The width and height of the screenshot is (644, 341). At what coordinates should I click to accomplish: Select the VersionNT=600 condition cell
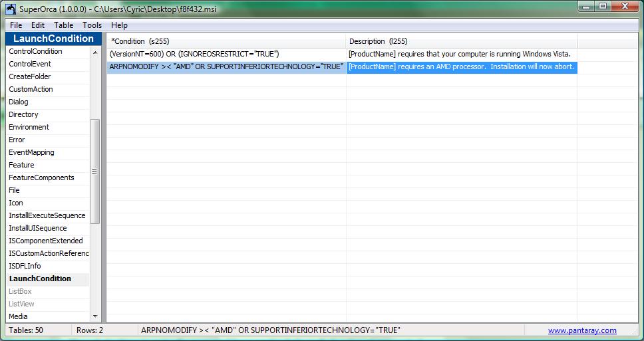[226, 54]
